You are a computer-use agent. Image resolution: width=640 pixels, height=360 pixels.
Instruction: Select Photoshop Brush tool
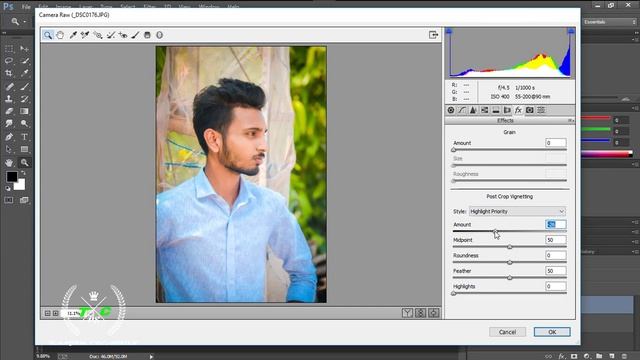(24, 86)
